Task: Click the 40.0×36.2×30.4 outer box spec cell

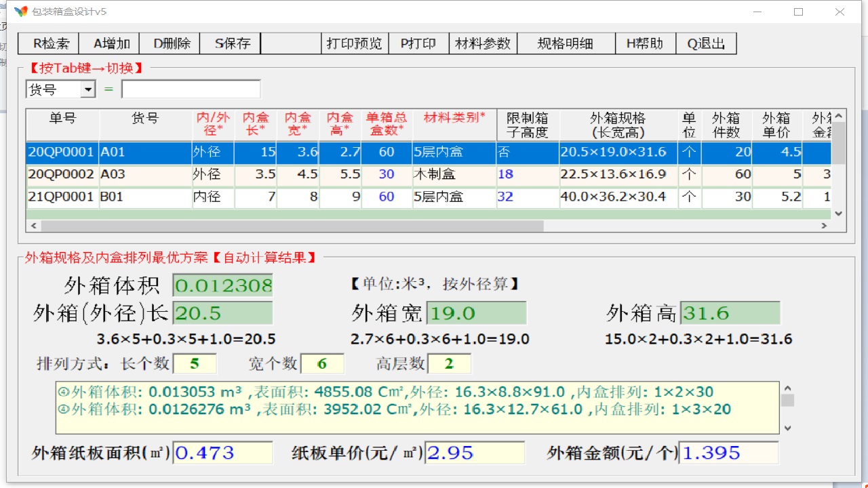Action: click(x=618, y=197)
